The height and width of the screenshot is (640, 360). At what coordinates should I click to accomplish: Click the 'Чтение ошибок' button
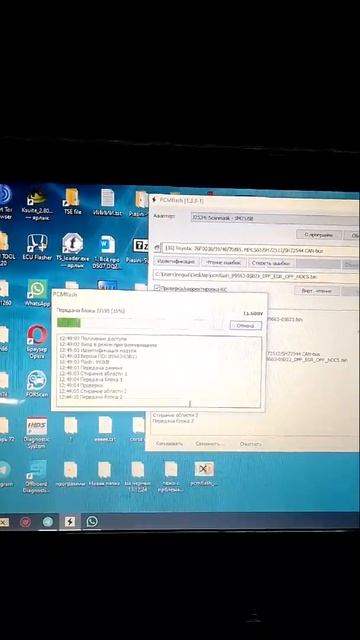click(x=224, y=263)
